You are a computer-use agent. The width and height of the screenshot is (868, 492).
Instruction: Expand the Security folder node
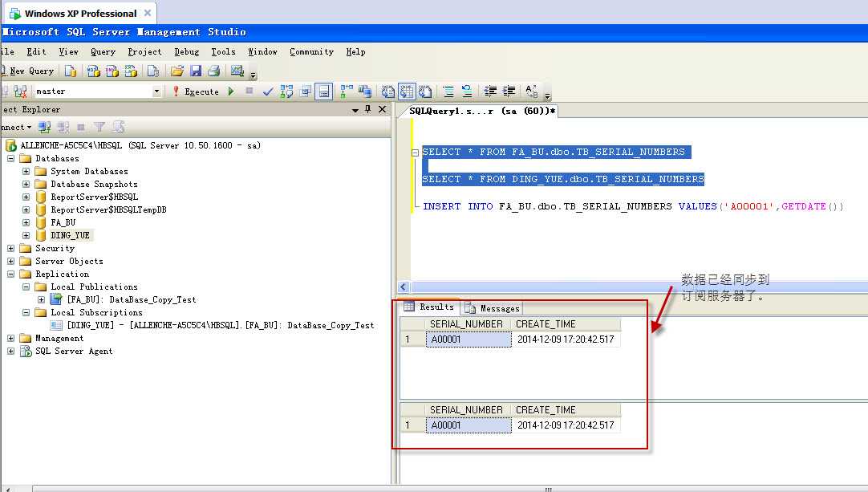10,248
